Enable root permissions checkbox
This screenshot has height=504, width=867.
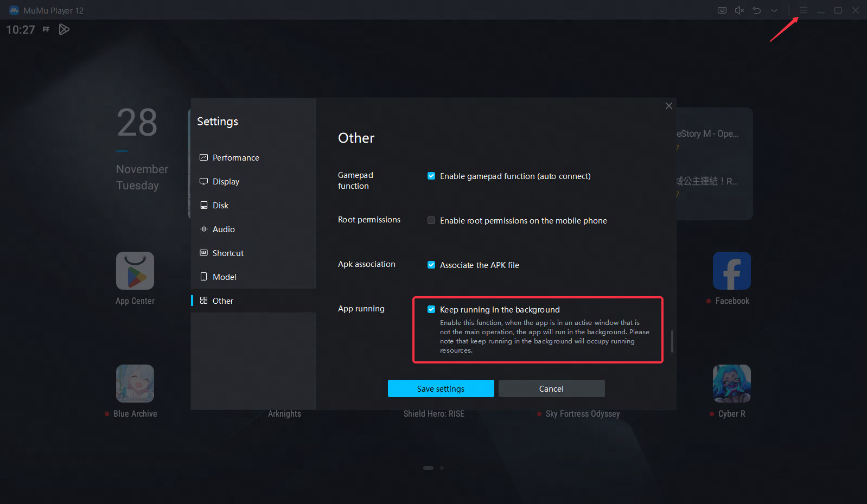tap(431, 220)
